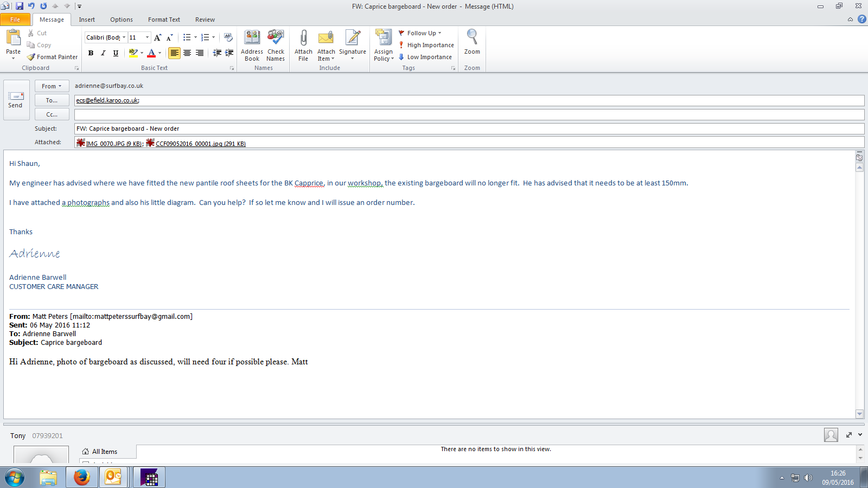
Task: Click the Send button
Action: click(x=16, y=100)
